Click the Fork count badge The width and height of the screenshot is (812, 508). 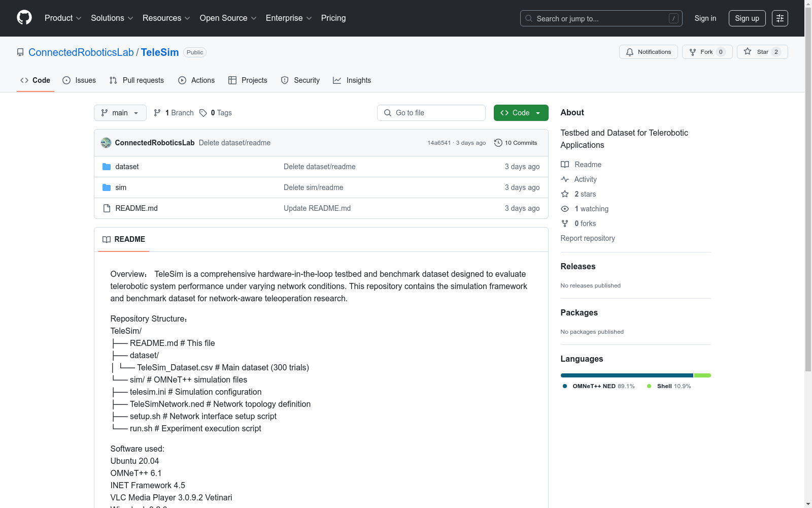click(x=721, y=52)
